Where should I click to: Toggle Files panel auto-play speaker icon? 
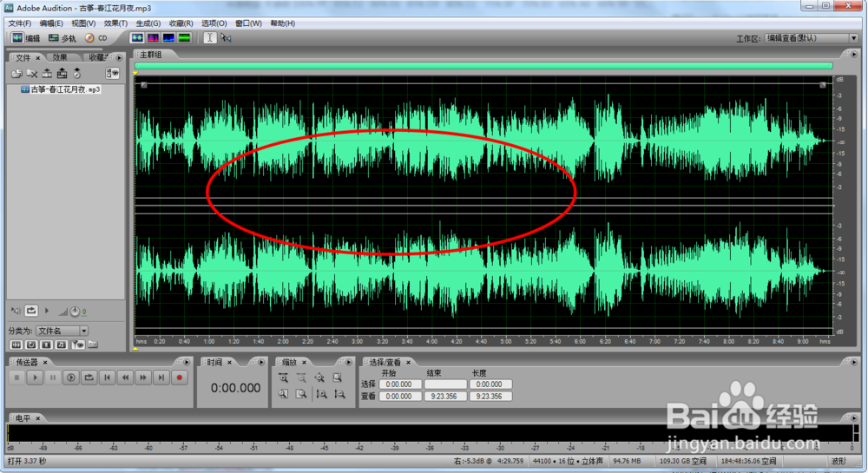[x=16, y=311]
